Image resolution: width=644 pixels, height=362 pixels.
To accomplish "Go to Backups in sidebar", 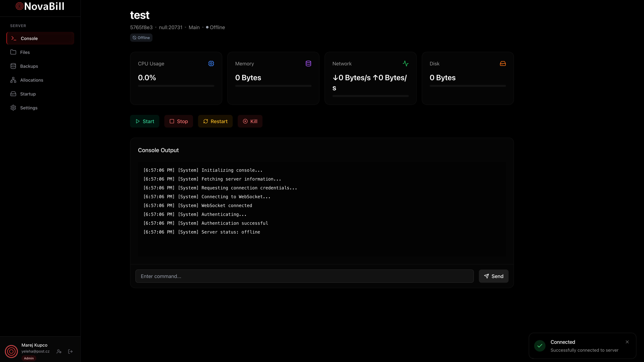I will point(29,66).
